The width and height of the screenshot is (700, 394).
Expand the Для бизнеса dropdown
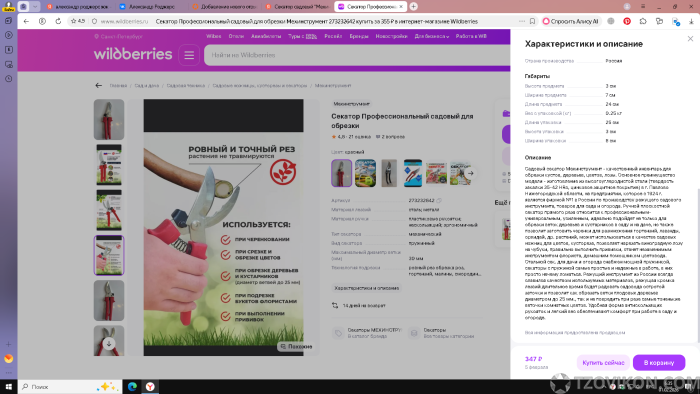tap(431, 36)
